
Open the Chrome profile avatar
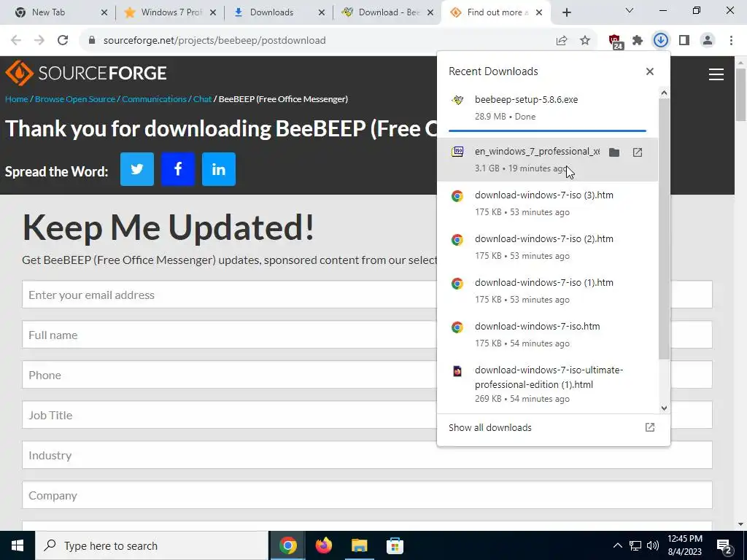coord(708,41)
